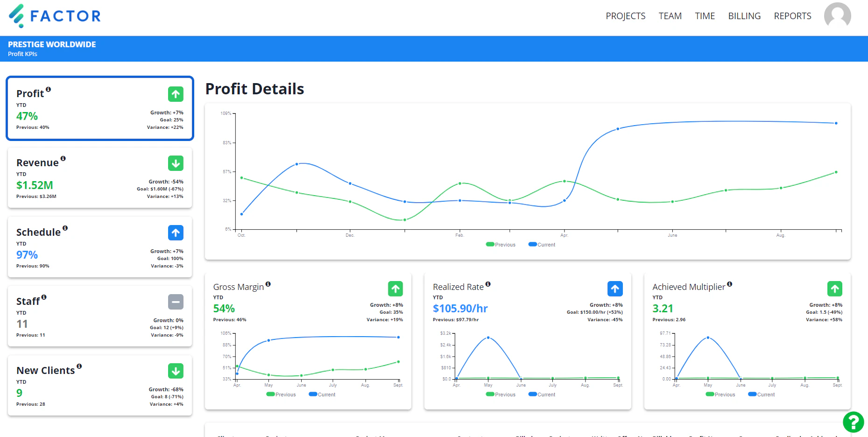Viewport: 868px width, 437px height.
Task: Open the BILLING menu
Action: [744, 15]
